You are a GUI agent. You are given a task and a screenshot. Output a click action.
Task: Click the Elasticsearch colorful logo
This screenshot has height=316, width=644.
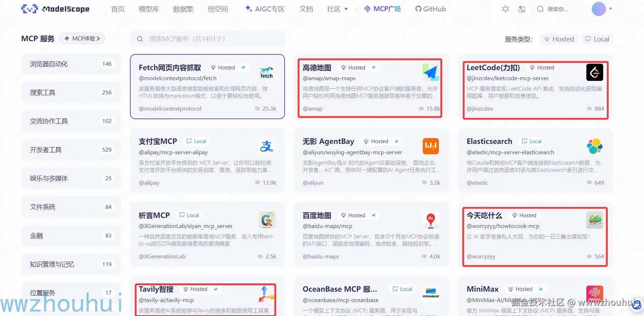(x=595, y=146)
